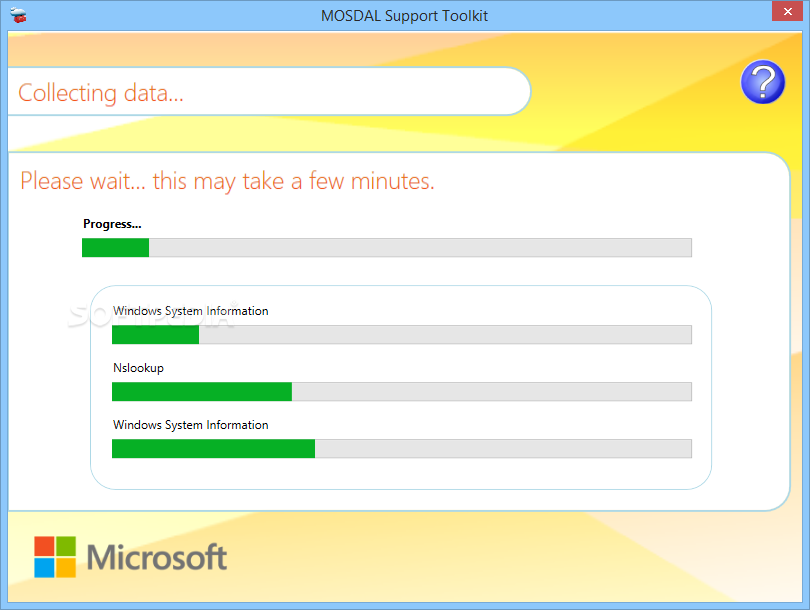
Task: Click the last 'Windows System Information' label
Action: (x=191, y=425)
